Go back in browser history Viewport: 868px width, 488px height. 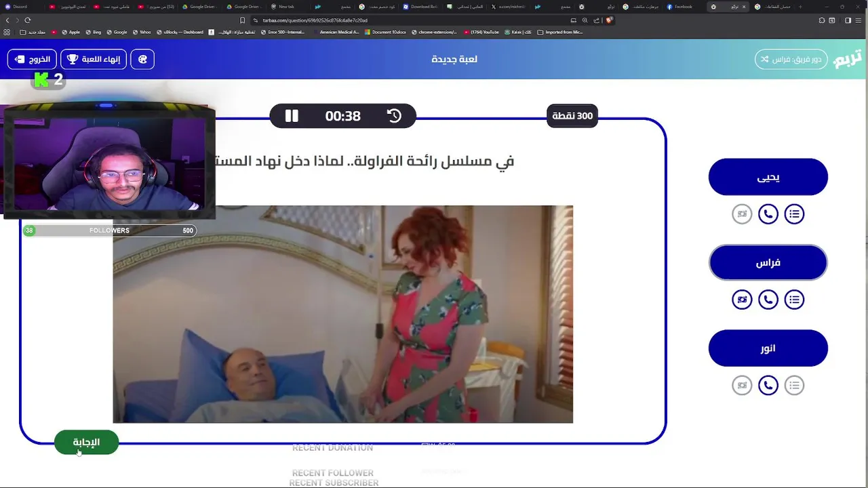[7, 20]
